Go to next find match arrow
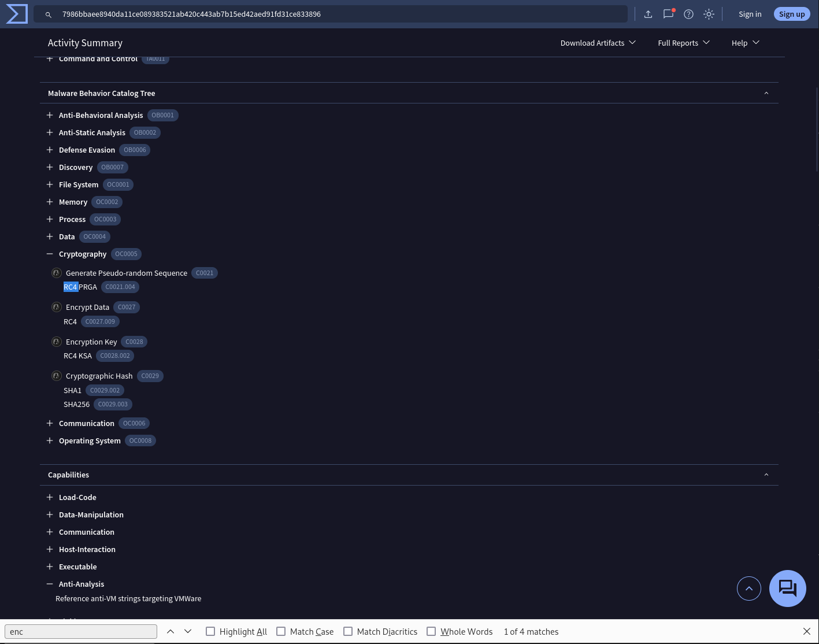Viewport: 819px width, 644px height. pos(188,631)
